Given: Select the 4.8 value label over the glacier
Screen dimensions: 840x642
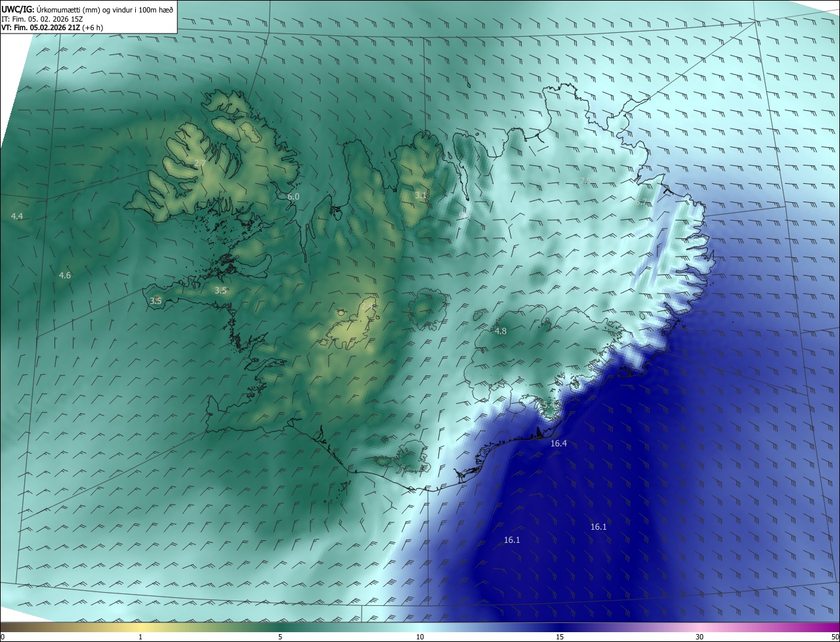Looking at the screenshot, I should (501, 331).
